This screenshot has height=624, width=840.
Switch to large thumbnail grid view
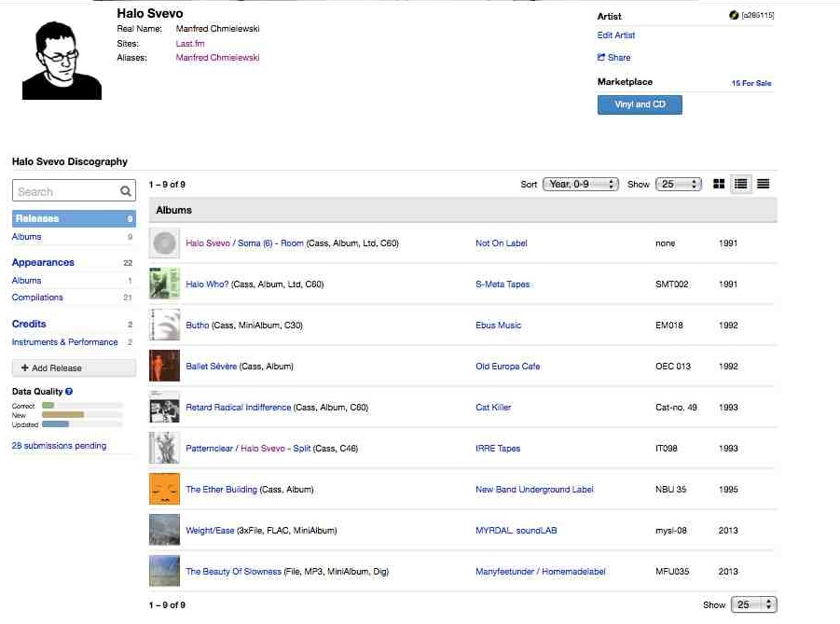pos(719,184)
